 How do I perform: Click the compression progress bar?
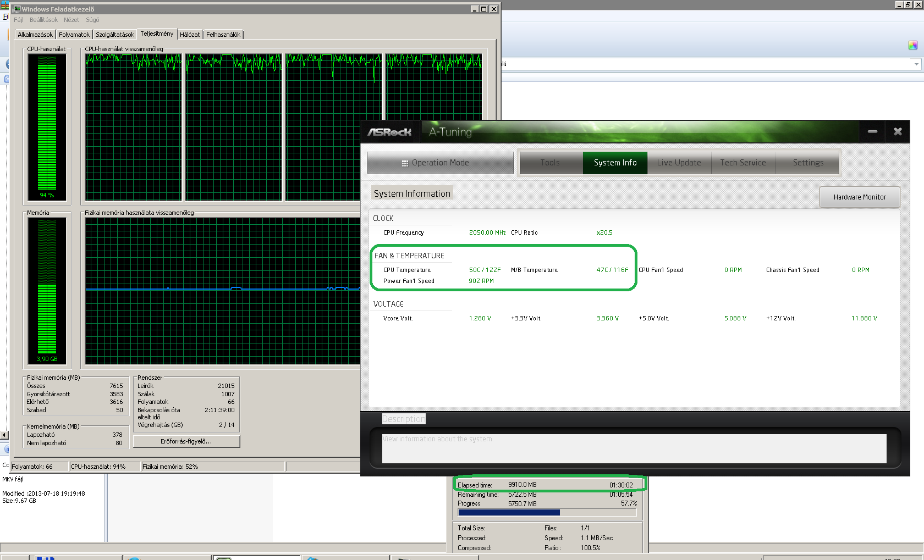coord(547,512)
